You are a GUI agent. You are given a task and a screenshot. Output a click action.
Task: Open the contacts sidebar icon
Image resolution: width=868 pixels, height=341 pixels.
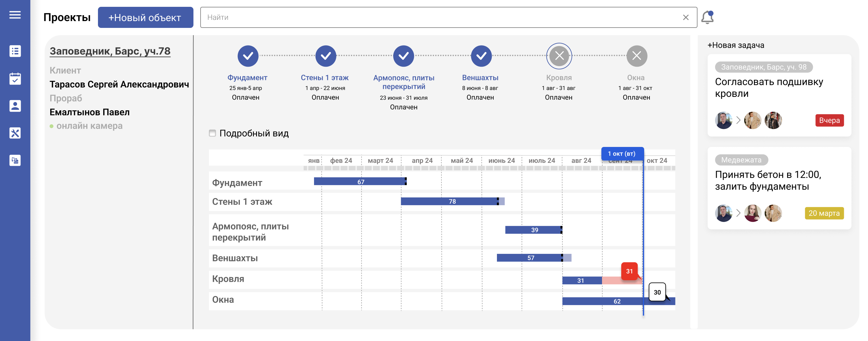coord(15,106)
